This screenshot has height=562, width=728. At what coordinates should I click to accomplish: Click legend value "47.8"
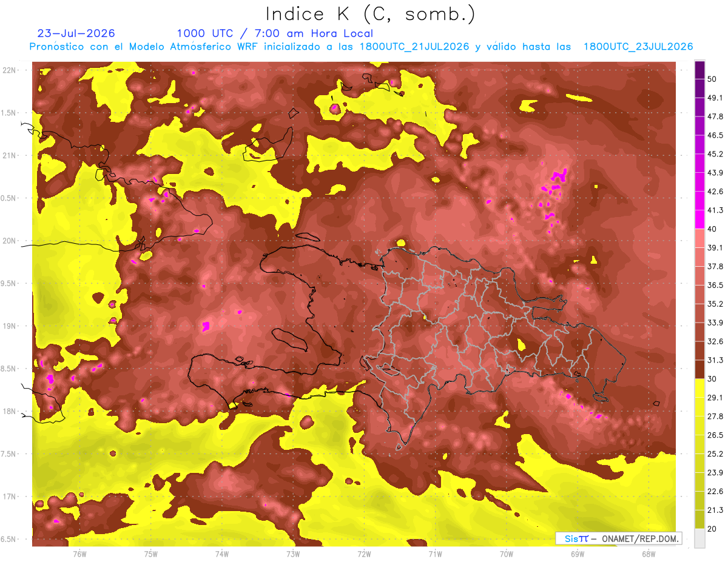[x=715, y=116]
